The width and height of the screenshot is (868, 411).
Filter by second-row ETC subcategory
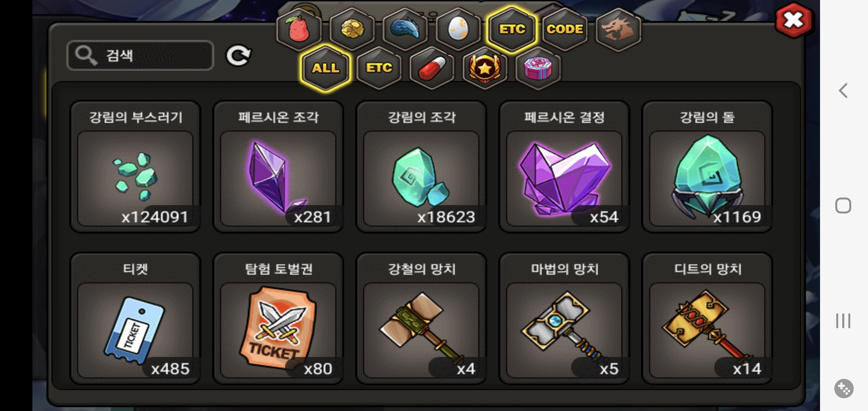click(x=379, y=68)
